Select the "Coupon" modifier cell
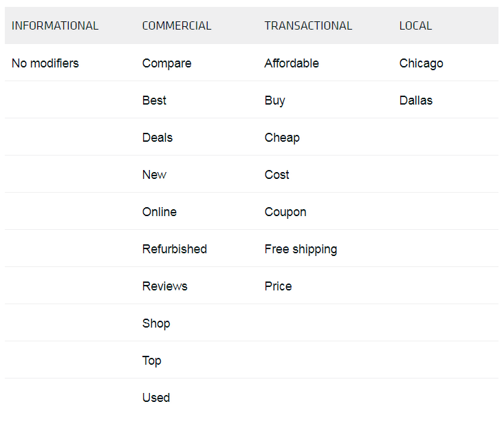 click(x=285, y=212)
